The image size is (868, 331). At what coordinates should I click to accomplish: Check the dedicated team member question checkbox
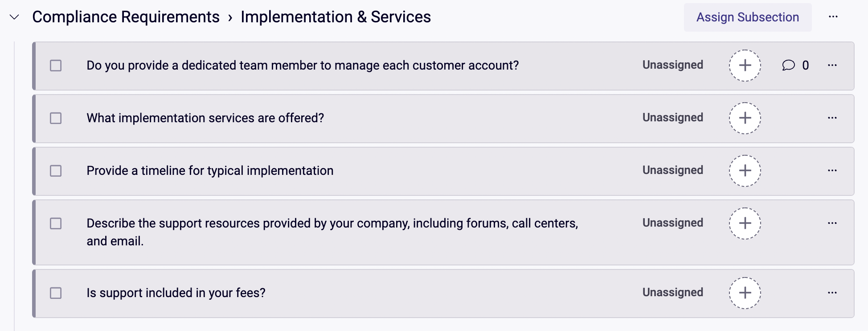56,66
